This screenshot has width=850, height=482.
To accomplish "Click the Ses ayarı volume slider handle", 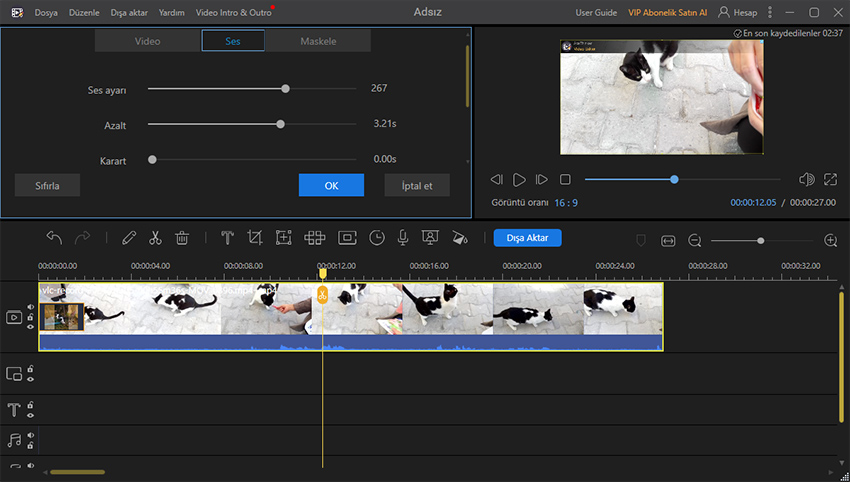I will click(x=286, y=89).
